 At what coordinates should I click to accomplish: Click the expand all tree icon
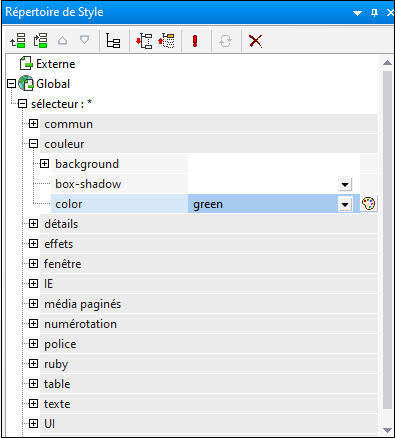(144, 41)
